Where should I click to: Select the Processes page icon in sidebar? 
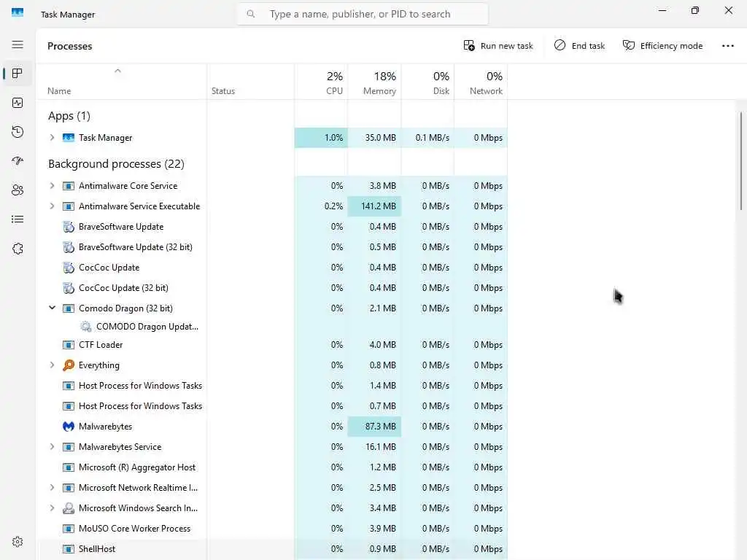[x=18, y=74]
